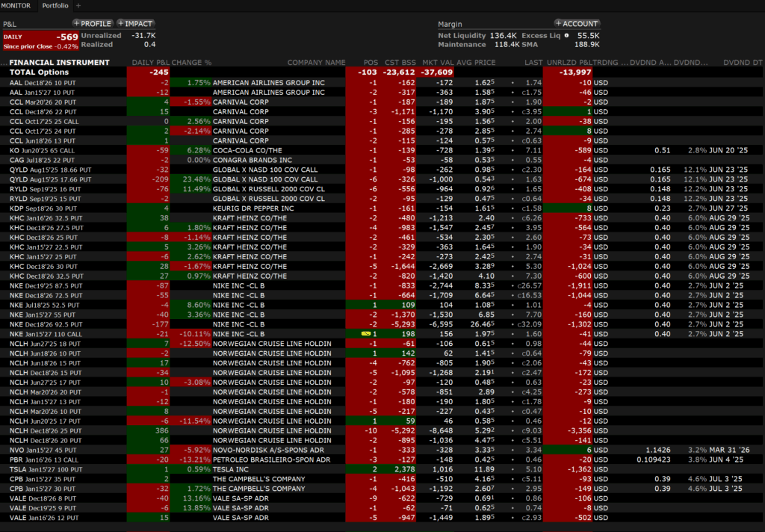Select CCL Mar20'26 20 PUT row
The height and width of the screenshot is (532, 765).
click(382, 102)
